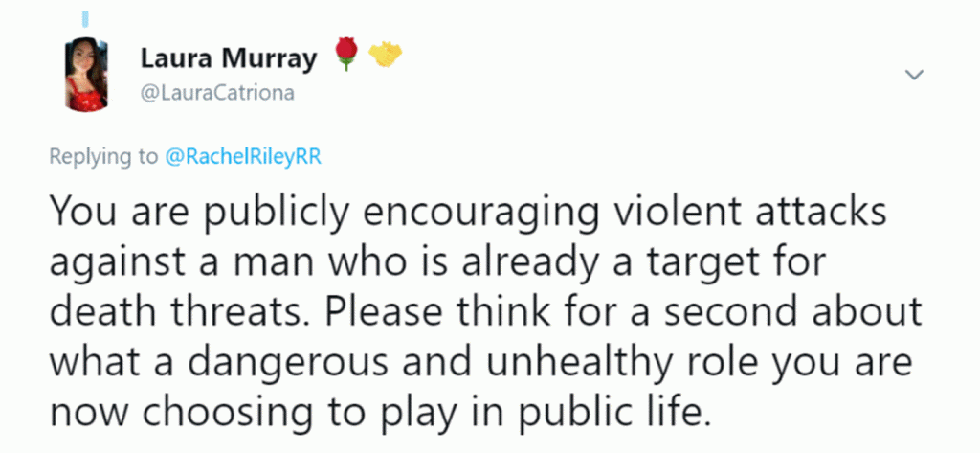Open the Laura Murray display name link

228,58
